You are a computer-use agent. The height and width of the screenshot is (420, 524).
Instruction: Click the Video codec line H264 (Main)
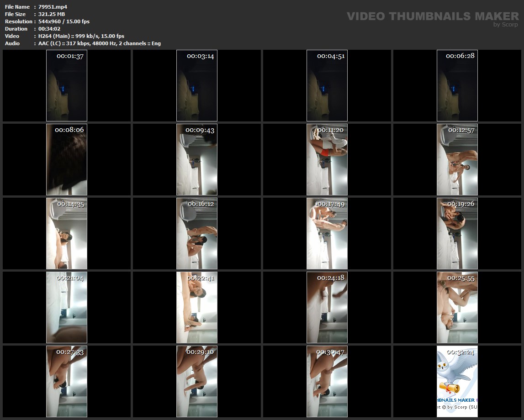pos(81,36)
